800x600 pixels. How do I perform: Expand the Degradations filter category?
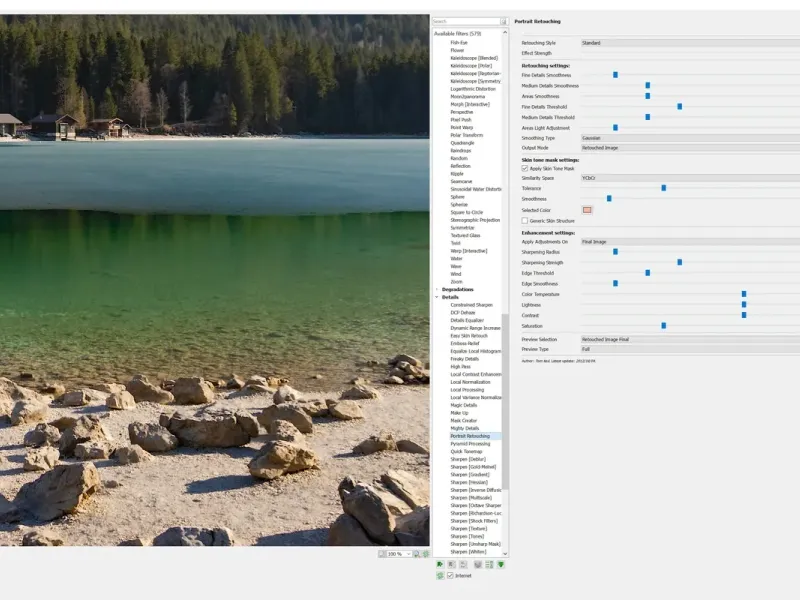coord(437,289)
